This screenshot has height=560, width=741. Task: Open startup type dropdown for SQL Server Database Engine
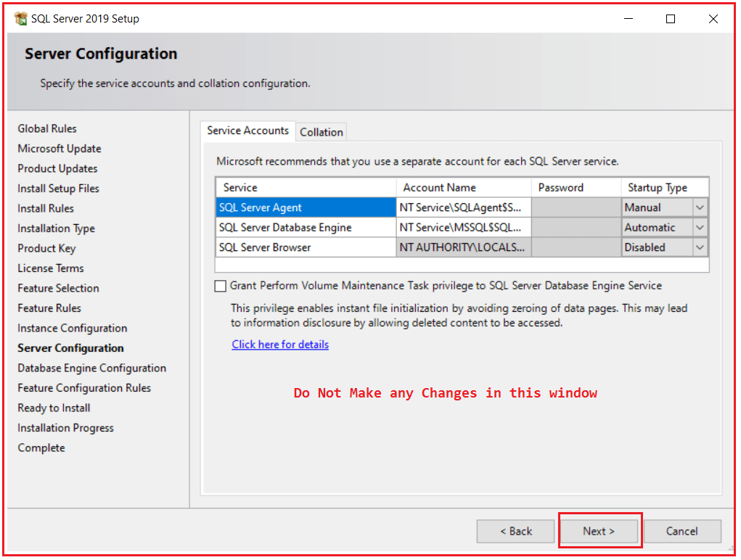(x=700, y=228)
